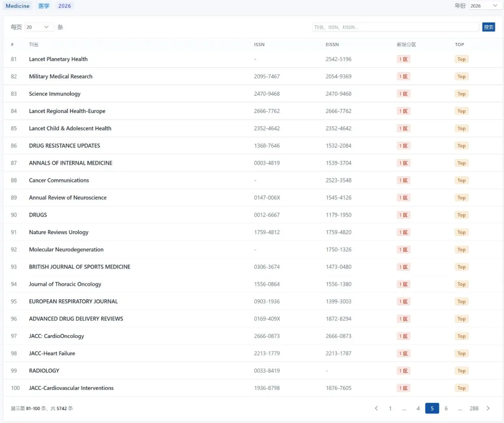Screen dimensions: 504x423
Task: Focus the journal name/ISSN search field
Action: (x=395, y=27)
